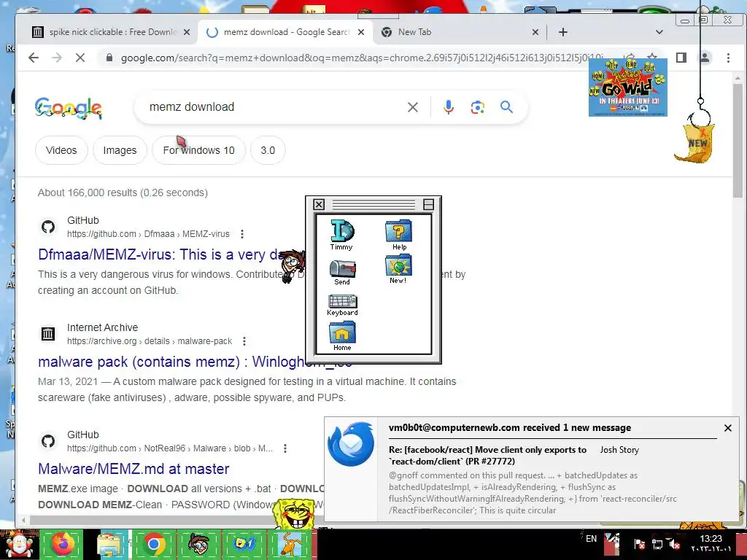Filter results by Images
The height and width of the screenshot is (560, 747).
pyautogui.click(x=120, y=150)
